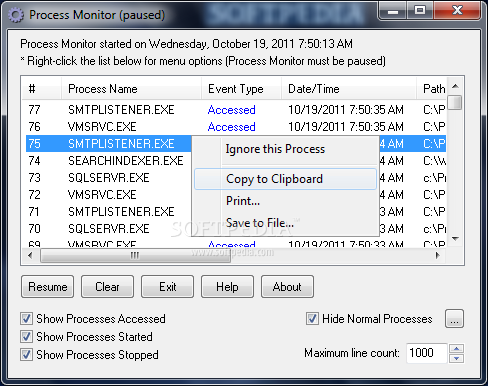Click the horizontal scroll left arrow
488x386 pixels.
click(x=30, y=256)
